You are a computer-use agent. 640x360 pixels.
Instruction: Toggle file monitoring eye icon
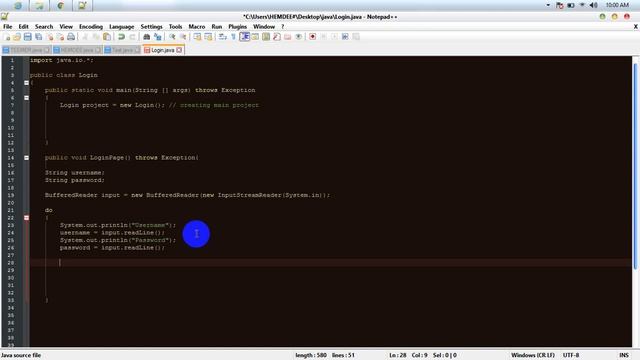299,37
